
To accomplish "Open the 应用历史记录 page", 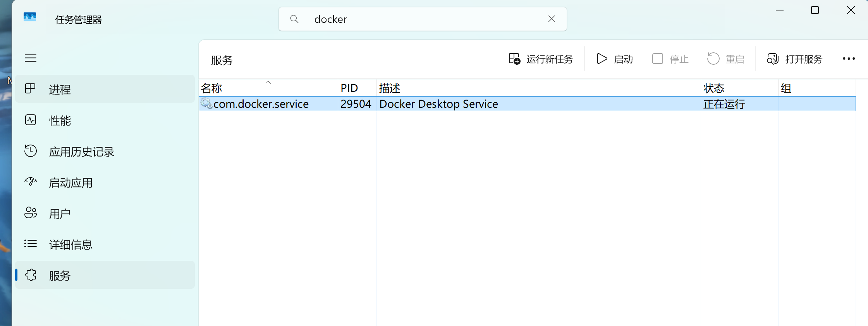I will click(x=105, y=151).
